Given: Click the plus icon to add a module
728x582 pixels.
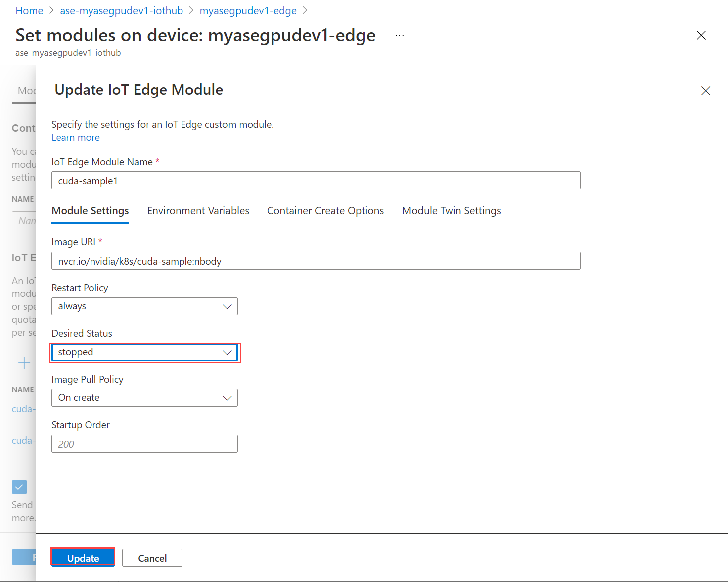Looking at the screenshot, I should 24,363.
